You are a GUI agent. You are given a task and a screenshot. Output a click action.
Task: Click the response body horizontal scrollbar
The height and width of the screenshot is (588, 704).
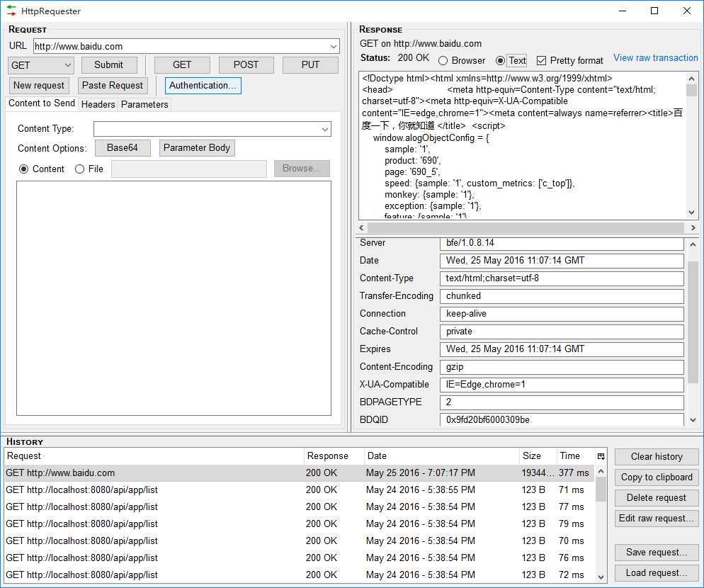(x=527, y=227)
